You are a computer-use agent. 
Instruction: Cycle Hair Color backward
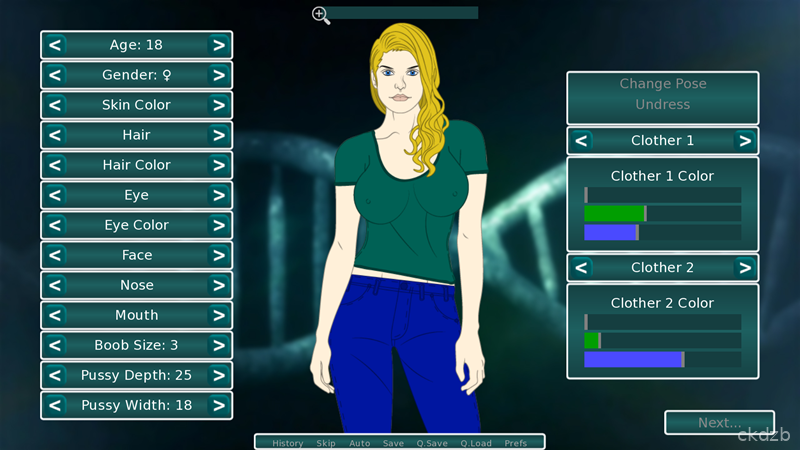coord(55,165)
